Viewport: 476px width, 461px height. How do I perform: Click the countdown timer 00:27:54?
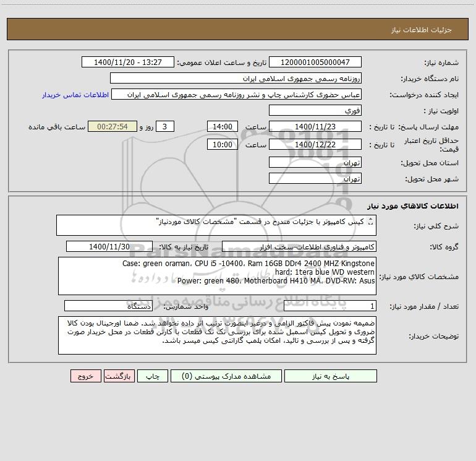pyautogui.click(x=113, y=126)
